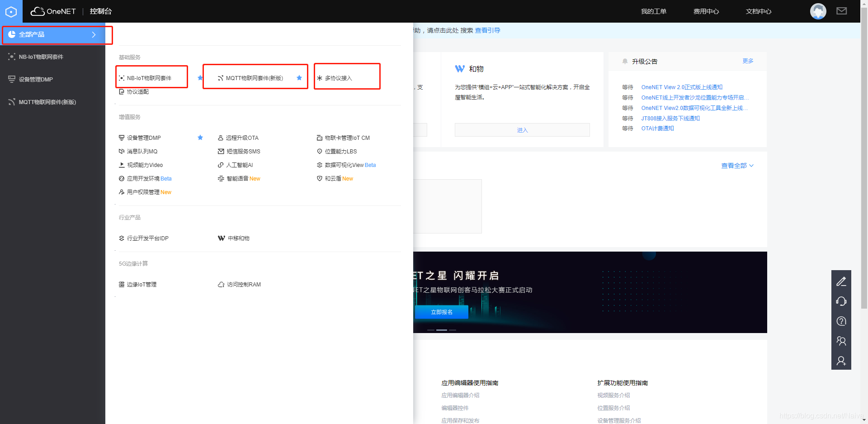Click the question mark help icon
This screenshot has height=424, width=868.
[x=841, y=321]
